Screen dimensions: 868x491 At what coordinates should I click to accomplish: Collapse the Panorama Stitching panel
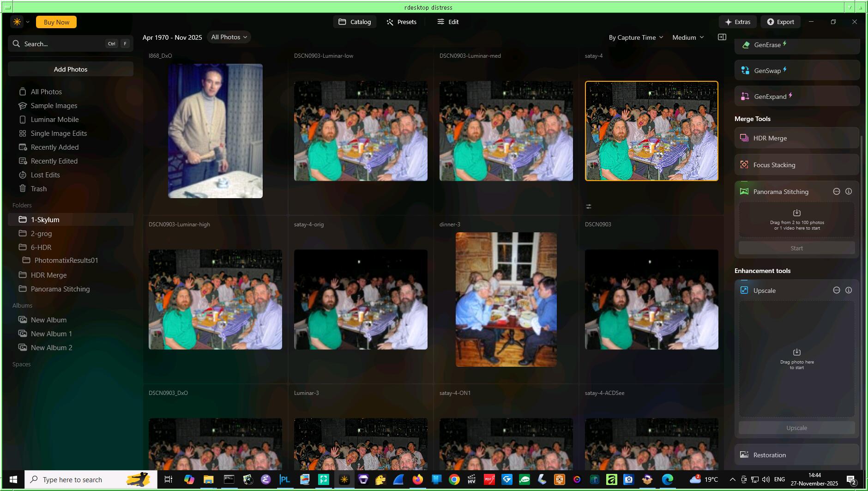point(780,192)
